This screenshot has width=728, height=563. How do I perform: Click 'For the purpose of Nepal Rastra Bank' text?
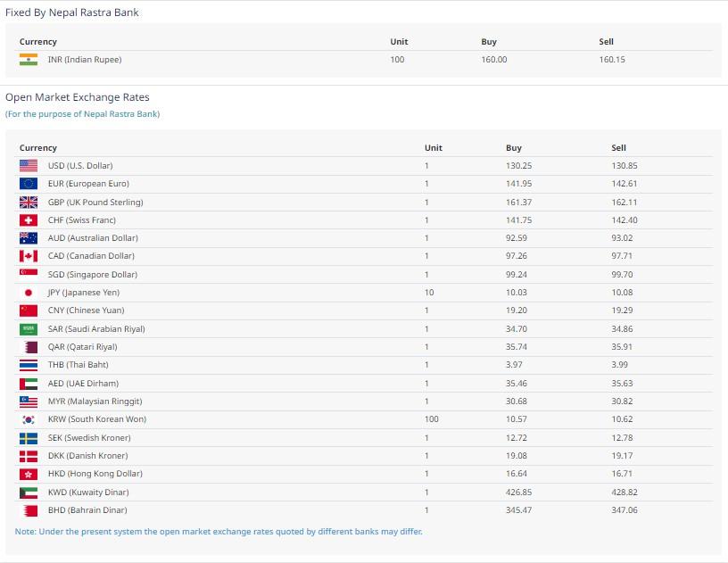tap(83, 114)
